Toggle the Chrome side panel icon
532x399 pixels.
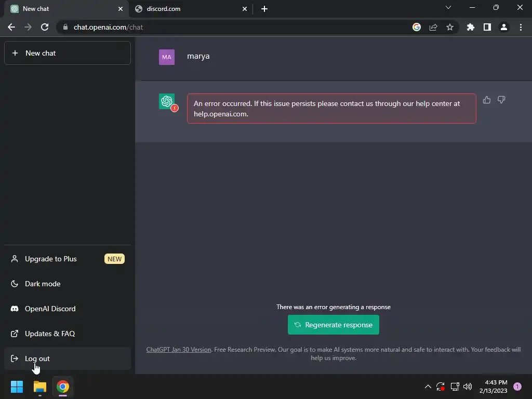tap(487, 27)
